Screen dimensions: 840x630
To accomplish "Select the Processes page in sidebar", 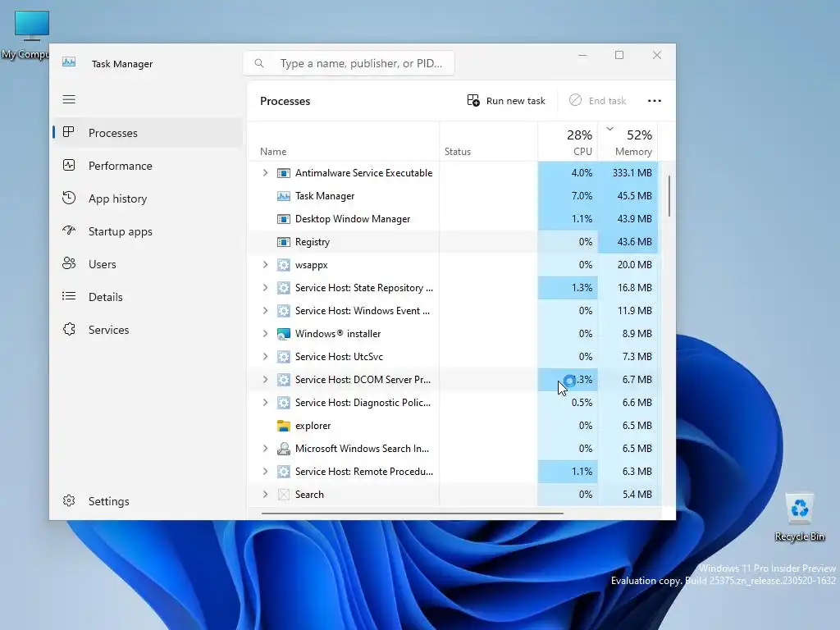I will [x=148, y=132].
